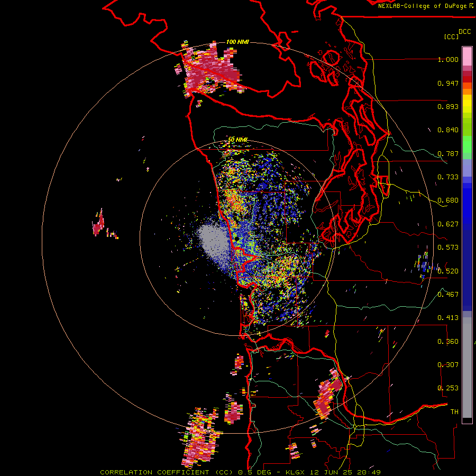Pick the light pink swatch atop the color bar
This screenshot has height=476, width=476.
point(467,56)
